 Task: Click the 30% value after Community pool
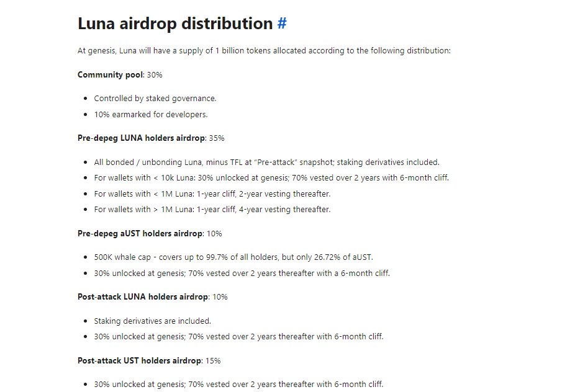click(x=155, y=74)
